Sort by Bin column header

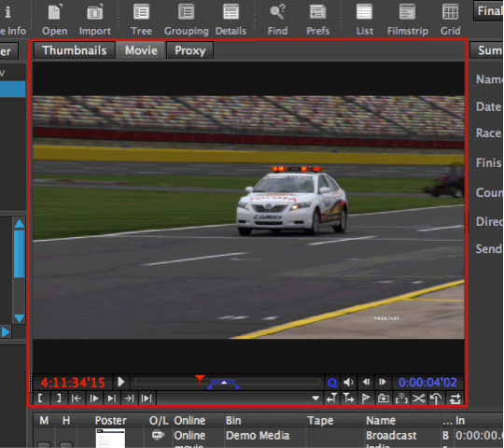tap(233, 420)
